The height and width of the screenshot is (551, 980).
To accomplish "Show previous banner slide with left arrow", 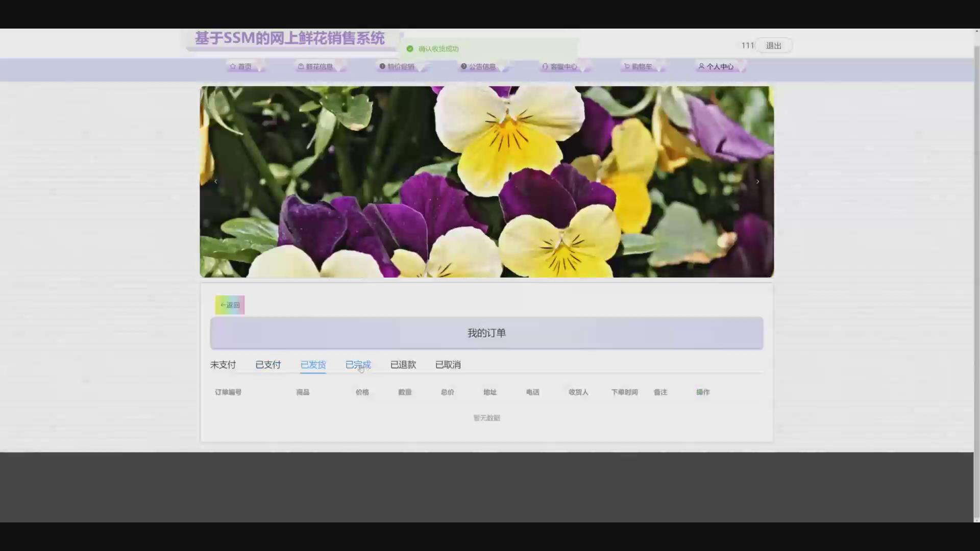I will pyautogui.click(x=216, y=182).
